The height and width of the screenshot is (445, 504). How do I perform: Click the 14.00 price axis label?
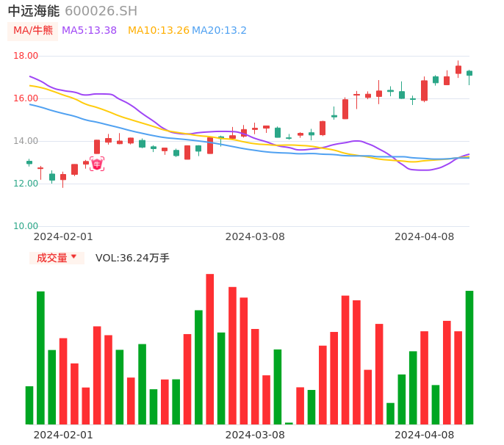(26, 141)
